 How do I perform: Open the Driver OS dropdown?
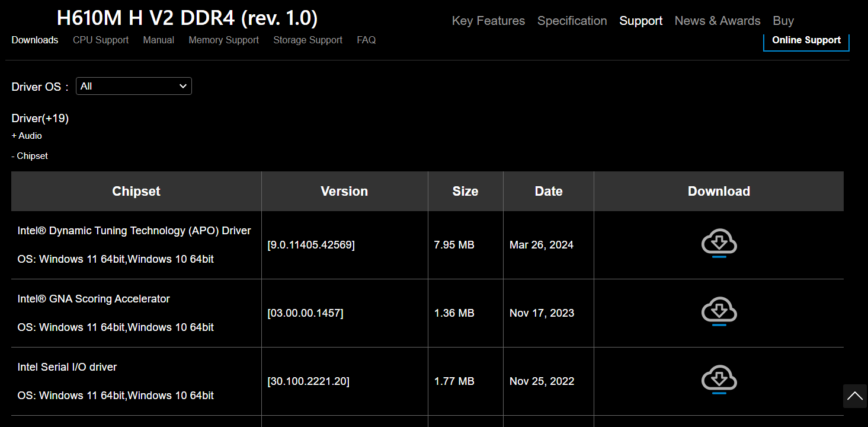(x=134, y=86)
